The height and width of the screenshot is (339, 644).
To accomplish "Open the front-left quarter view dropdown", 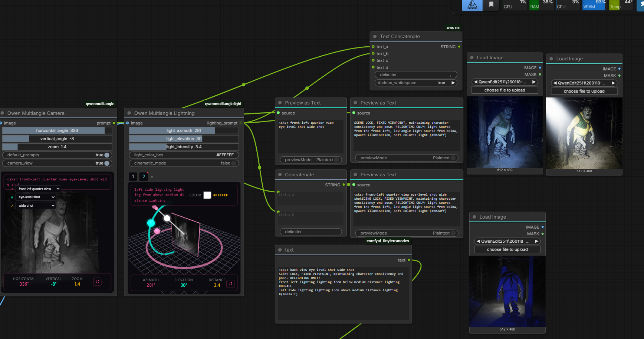I will pyautogui.click(x=38, y=189).
